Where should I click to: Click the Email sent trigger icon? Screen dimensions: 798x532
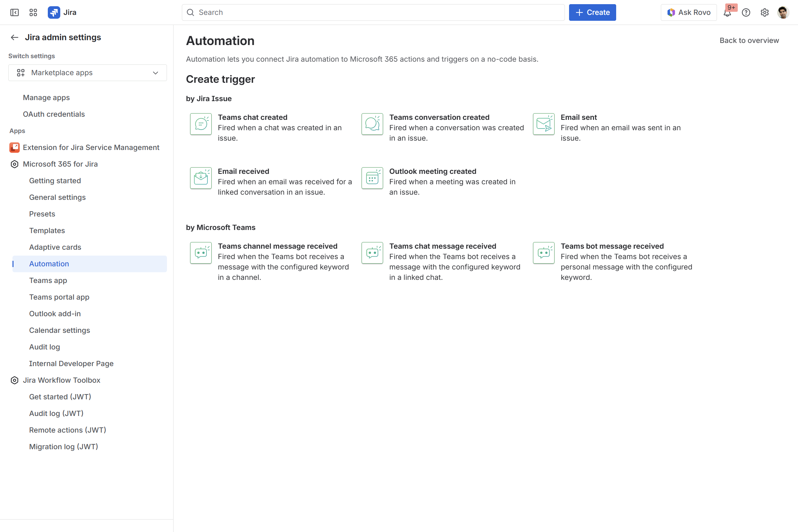pyautogui.click(x=544, y=124)
